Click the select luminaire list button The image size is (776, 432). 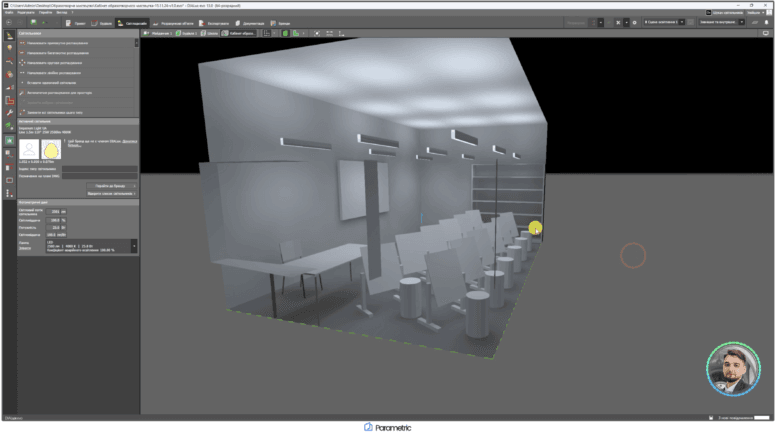coord(112,193)
